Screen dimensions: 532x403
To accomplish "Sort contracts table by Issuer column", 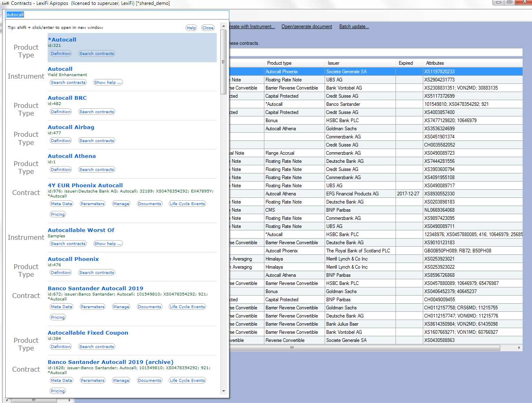I will 360,63.
